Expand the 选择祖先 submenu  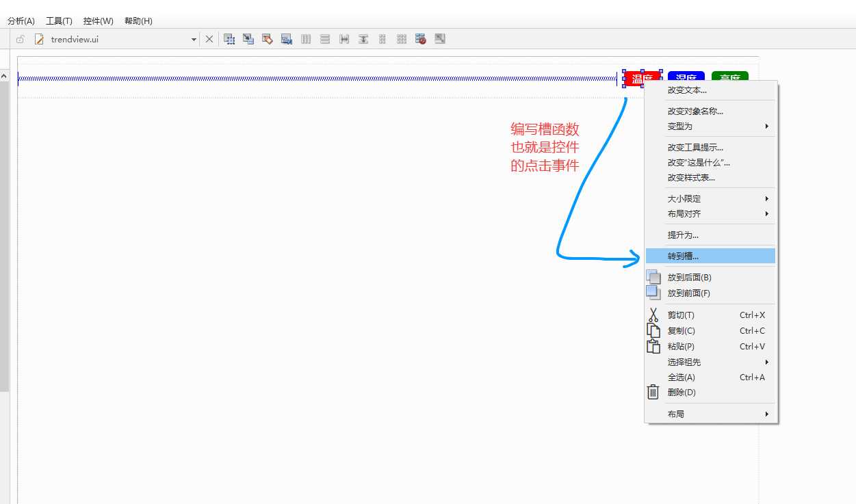point(711,362)
